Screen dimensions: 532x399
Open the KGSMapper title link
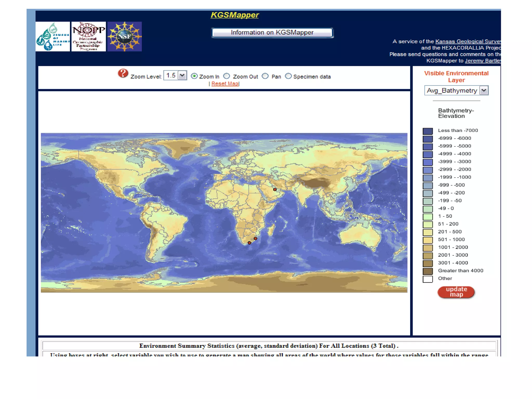235,15
